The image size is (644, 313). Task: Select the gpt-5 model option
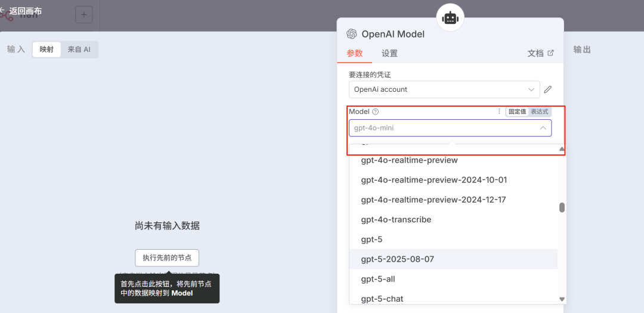pos(453,239)
